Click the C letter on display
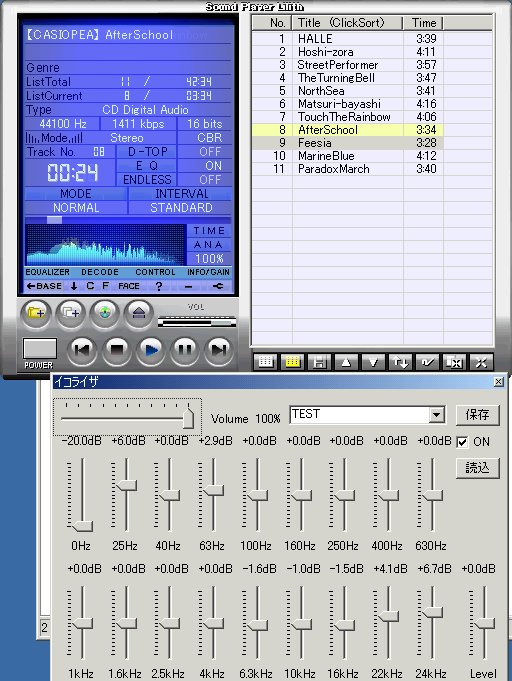The image size is (512, 681). pyautogui.click(x=90, y=286)
